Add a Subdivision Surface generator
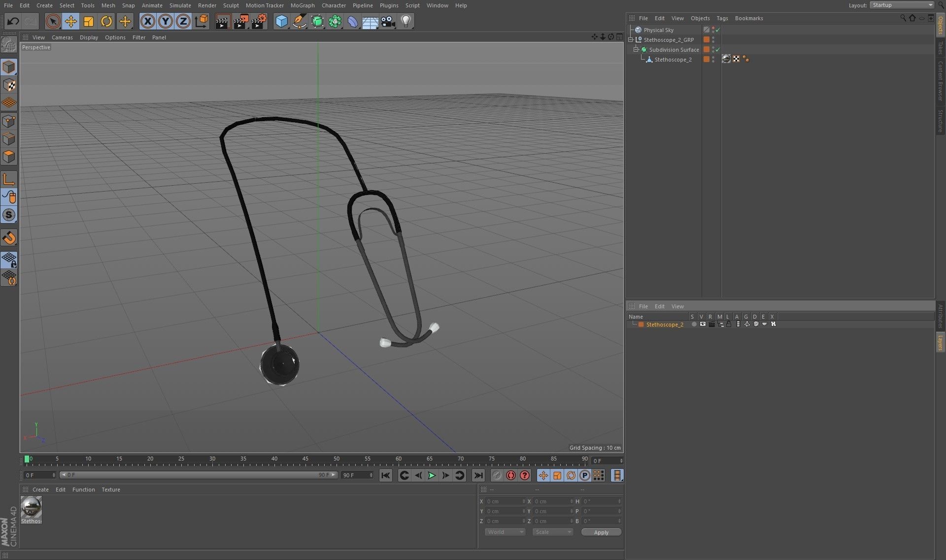Screen dimensions: 946x560 pyautogui.click(x=317, y=21)
